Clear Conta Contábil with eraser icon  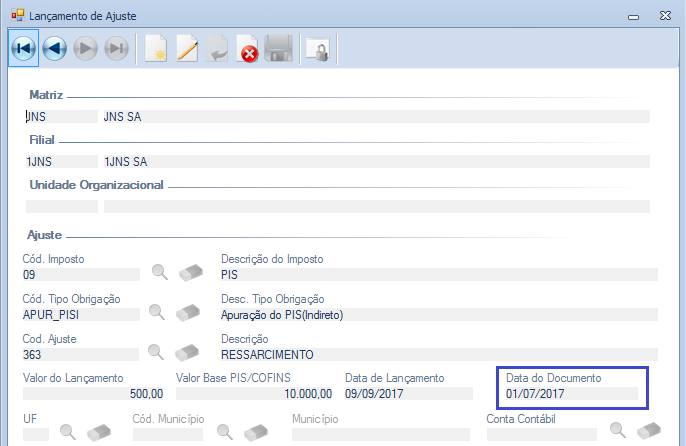tap(649, 430)
